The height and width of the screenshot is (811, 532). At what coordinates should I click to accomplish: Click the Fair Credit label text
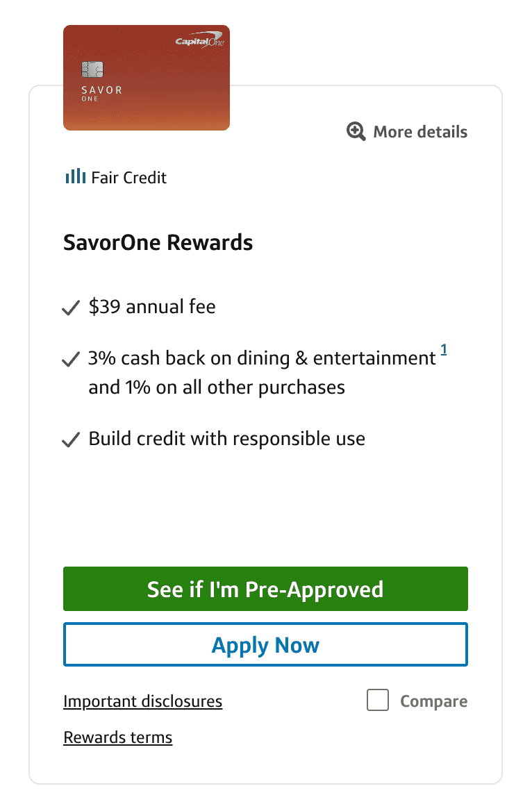coord(128,178)
